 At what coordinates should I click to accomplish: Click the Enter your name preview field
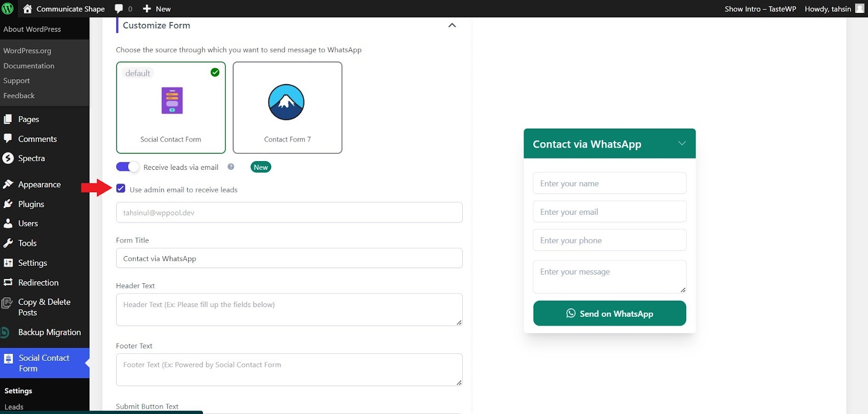(609, 183)
